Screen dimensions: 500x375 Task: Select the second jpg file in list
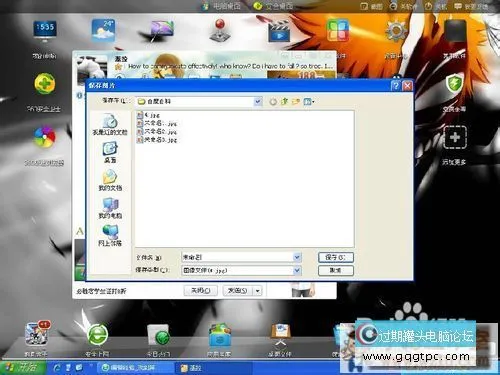pyautogui.click(x=157, y=124)
